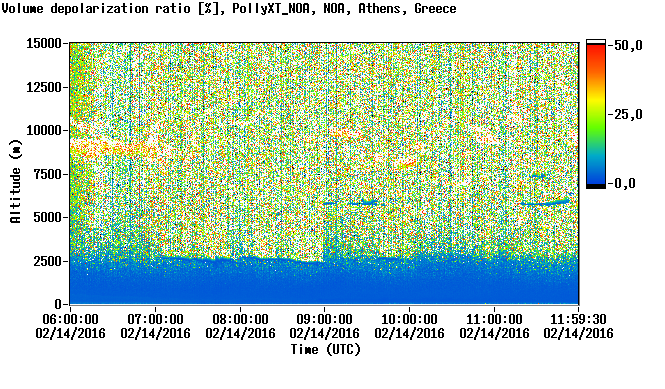
Task: Click the 2500 altitude tick label
Action: click(47, 261)
